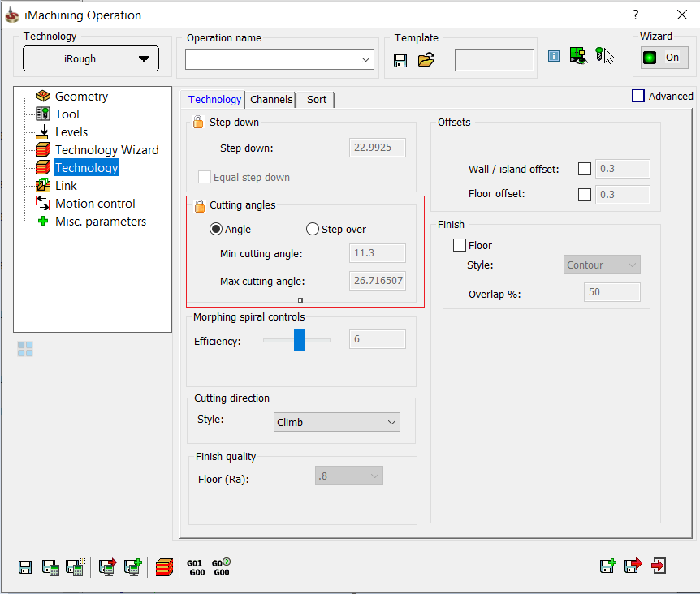Image resolution: width=700 pixels, height=594 pixels.
Task: Enable the Advanced checkbox
Action: pyautogui.click(x=638, y=96)
